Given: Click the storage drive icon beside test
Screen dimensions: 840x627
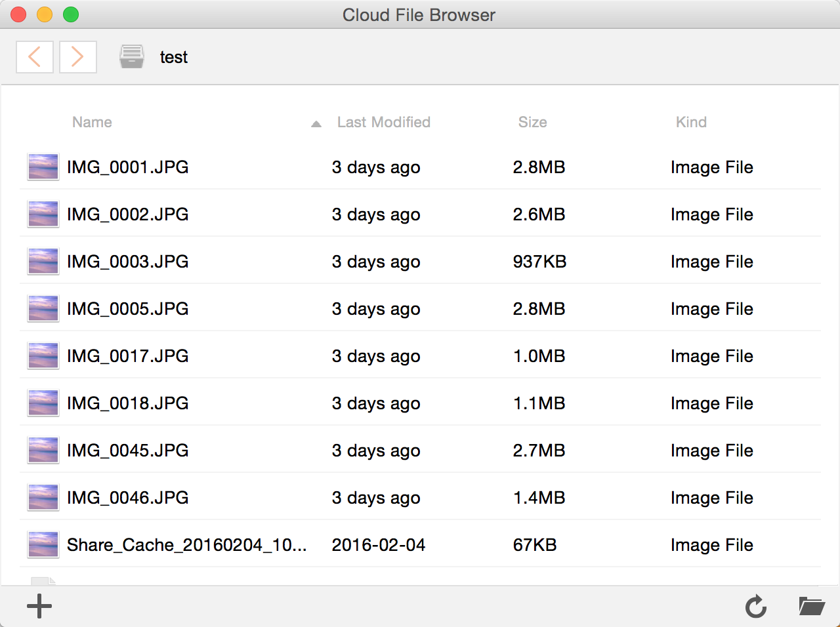Looking at the screenshot, I should click(131, 56).
